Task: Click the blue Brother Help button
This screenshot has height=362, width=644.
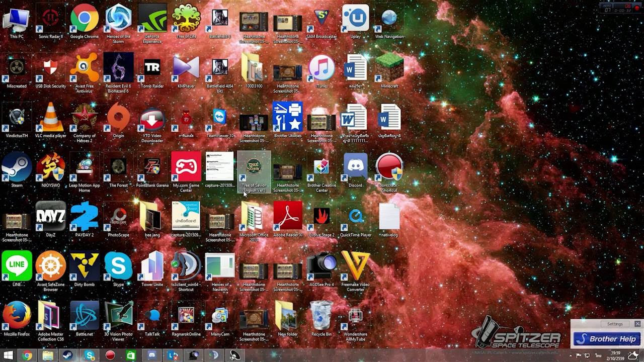Action: 607,339
